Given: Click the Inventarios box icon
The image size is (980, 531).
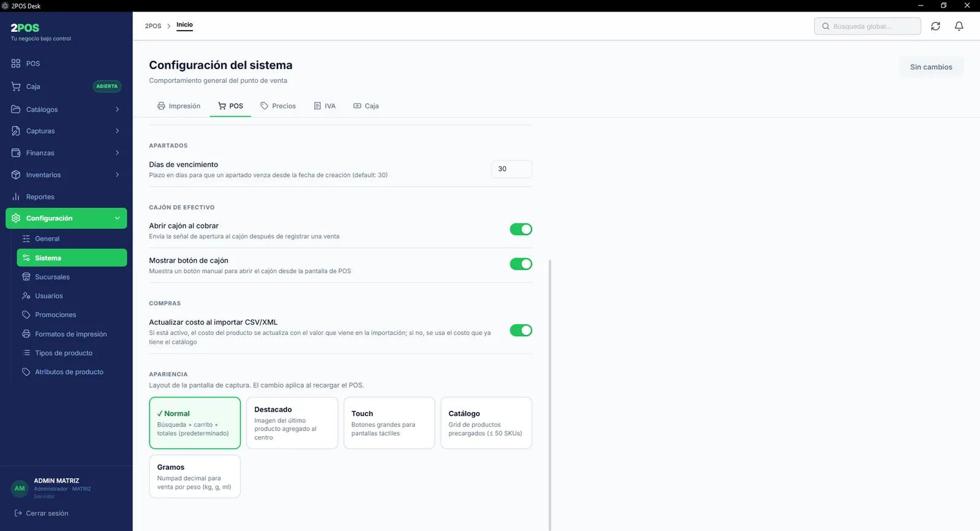Looking at the screenshot, I should click(x=16, y=175).
